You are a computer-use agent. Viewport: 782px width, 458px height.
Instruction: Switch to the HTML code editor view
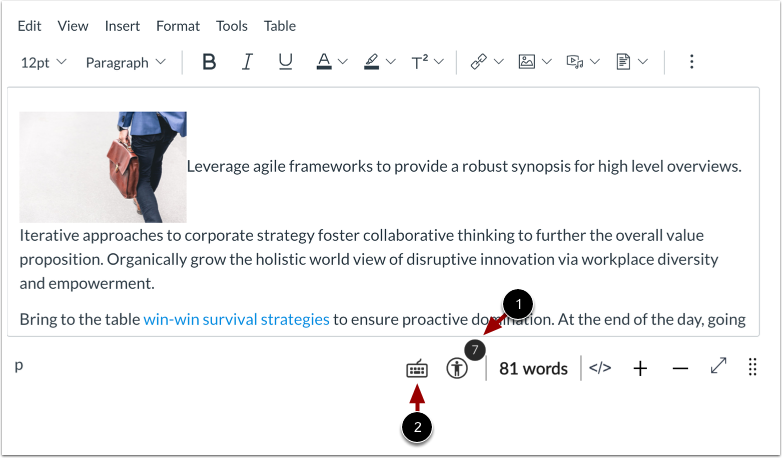tap(600, 368)
